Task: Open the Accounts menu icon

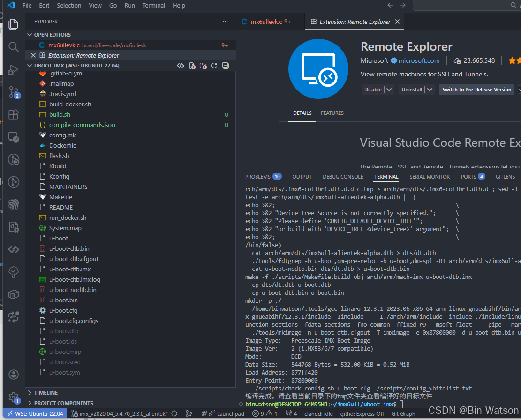Action: pos(13,375)
